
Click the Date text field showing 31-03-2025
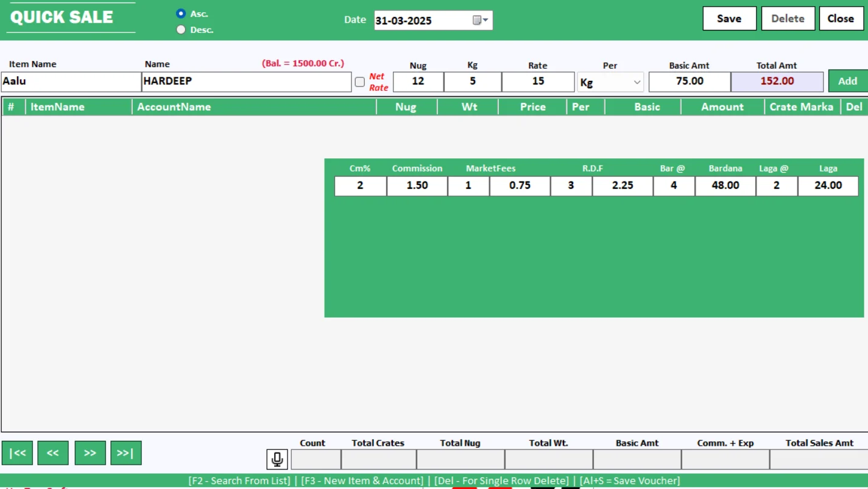[423, 20]
